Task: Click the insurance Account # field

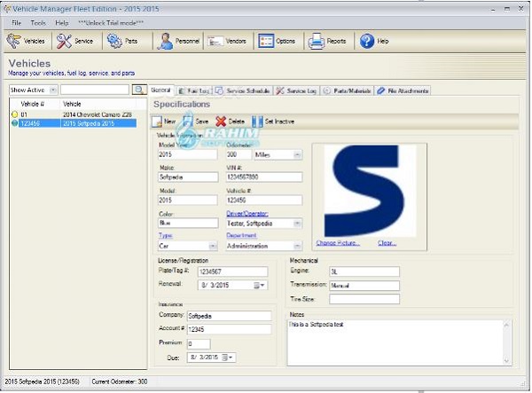Action: (x=229, y=329)
